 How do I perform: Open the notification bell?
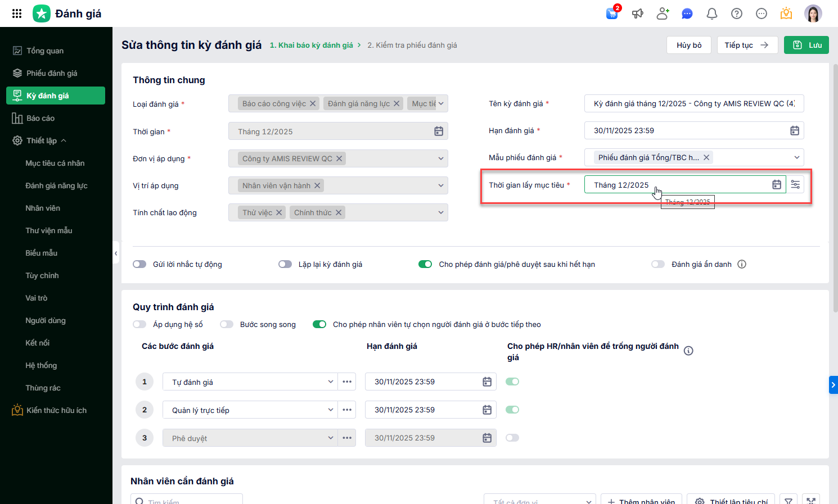(x=712, y=13)
